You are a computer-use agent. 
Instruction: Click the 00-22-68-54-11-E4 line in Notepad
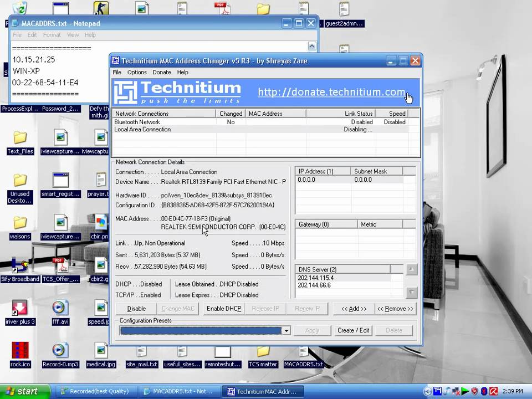pyautogui.click(x=45, y=83)
